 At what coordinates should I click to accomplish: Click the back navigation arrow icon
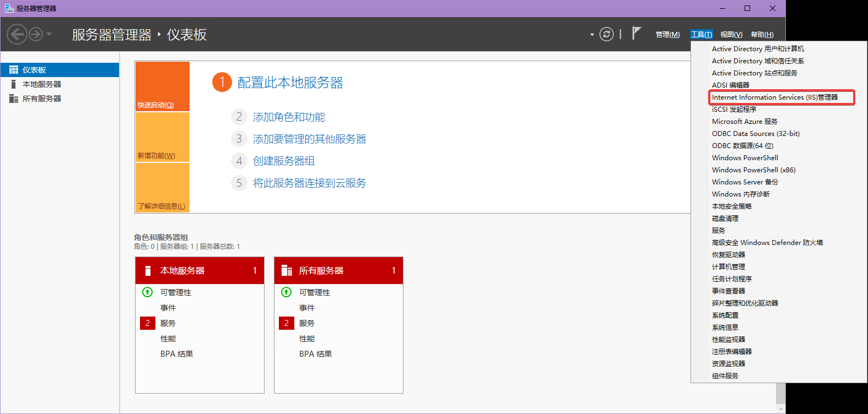pos(17,34)
